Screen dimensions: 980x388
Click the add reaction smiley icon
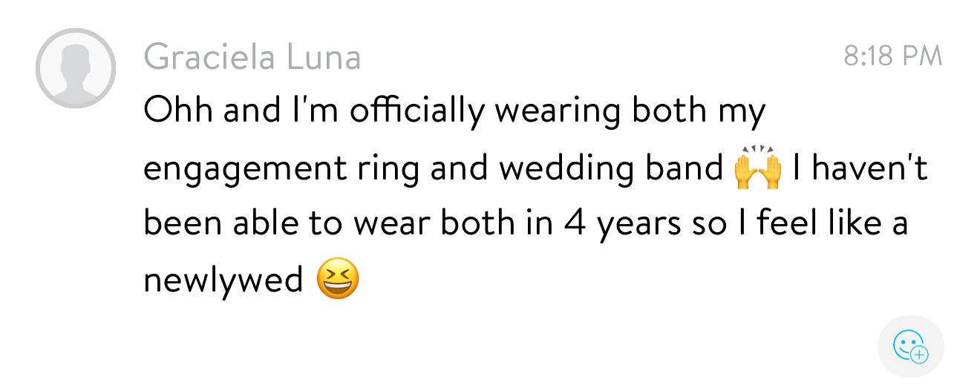[910, 346]
